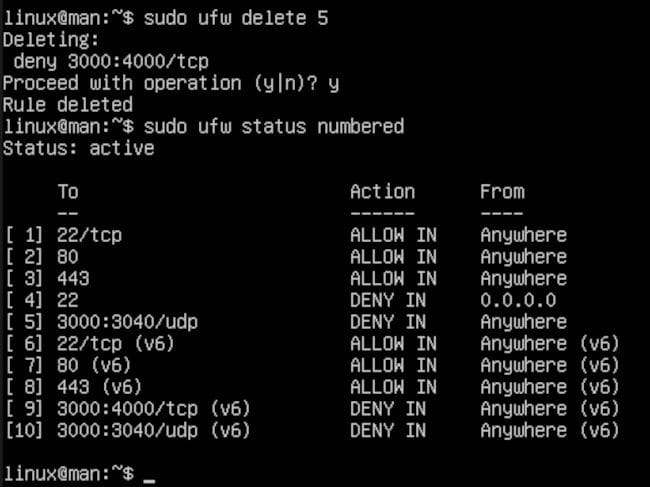Click the 'From' column header
The width and height of the screenshot is (650, 487).
(502, 191)
